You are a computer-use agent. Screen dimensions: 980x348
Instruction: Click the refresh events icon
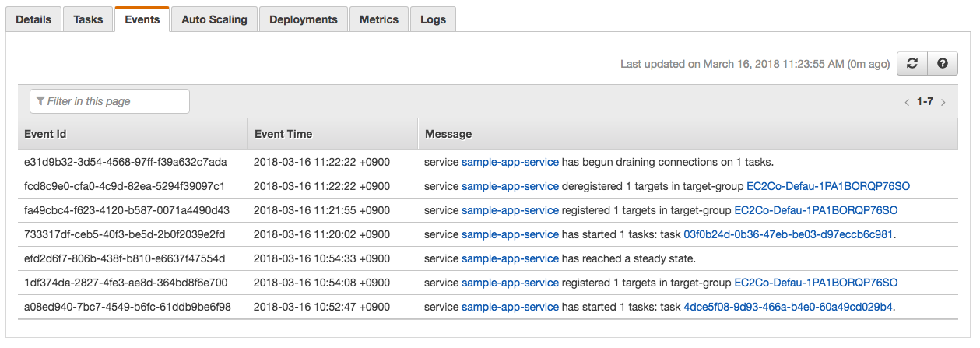(912, 64)
